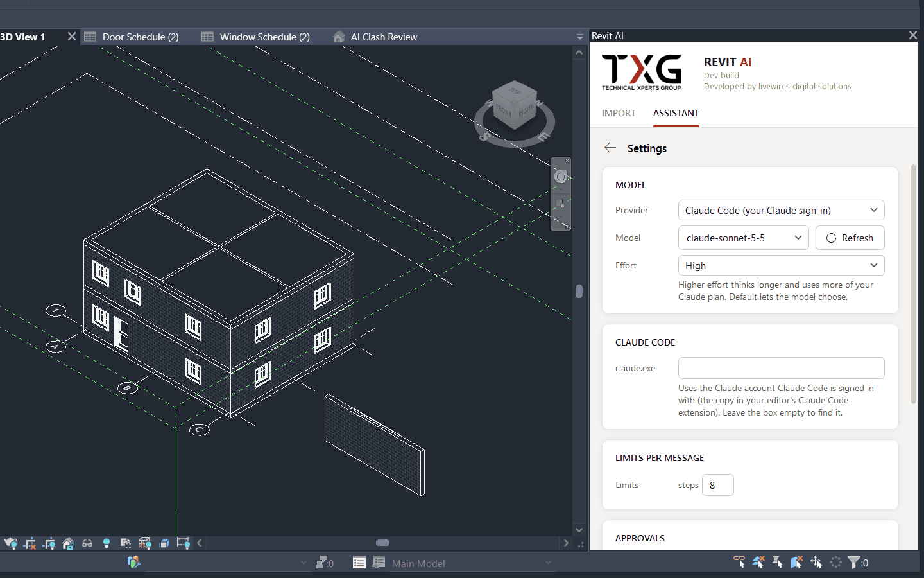The width and height of the screenshot is (924, 578).
Task: Click the claude.exe path input field
Action: pos(781,368)
